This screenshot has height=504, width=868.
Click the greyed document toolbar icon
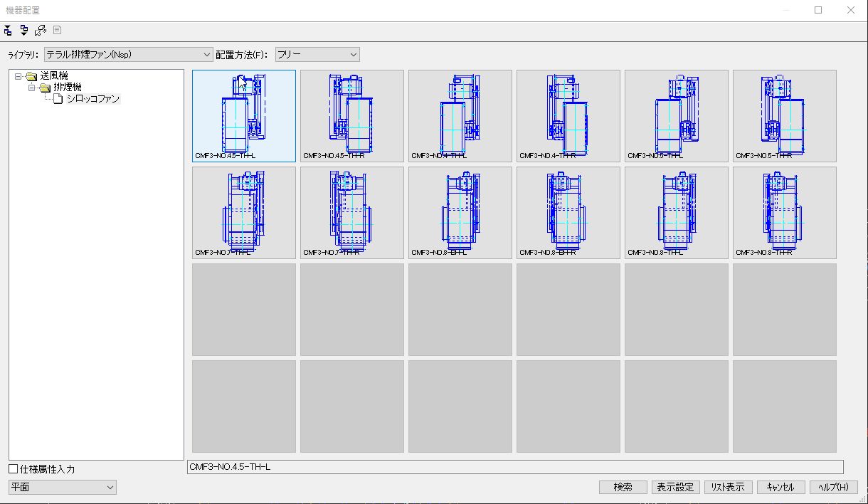coord(57,30)
